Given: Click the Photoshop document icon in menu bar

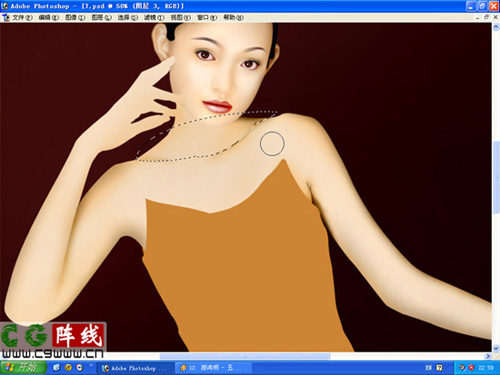Looking at the screenshot, I should point(6,17).
